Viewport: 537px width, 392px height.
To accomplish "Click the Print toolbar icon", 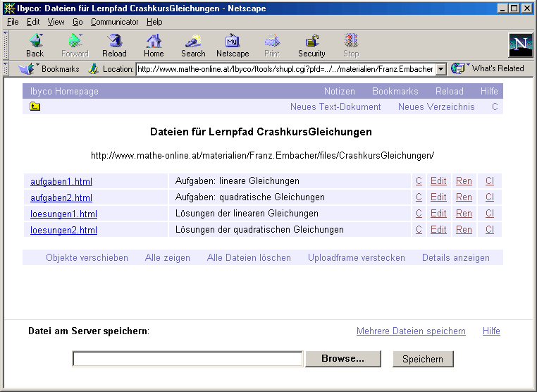I will pyautogui.click(x=272, y=42).
